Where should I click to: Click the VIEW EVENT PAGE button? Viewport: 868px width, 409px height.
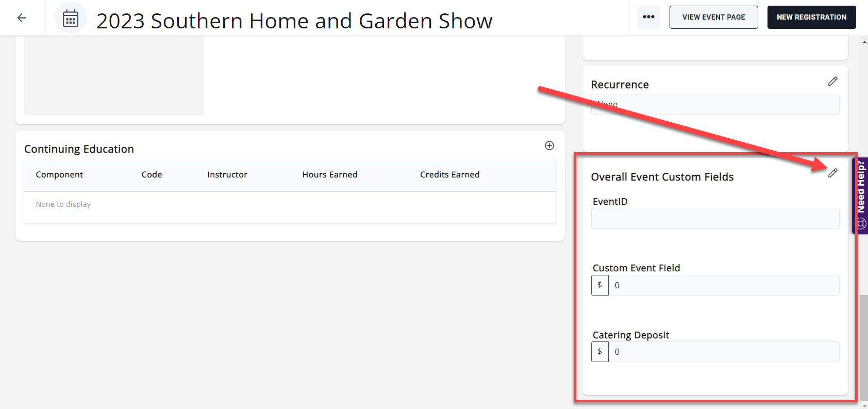click(713, 17)
